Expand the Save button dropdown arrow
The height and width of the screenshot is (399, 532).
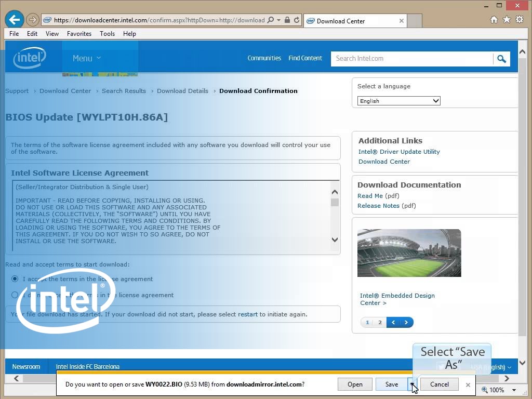pos(412,384)
